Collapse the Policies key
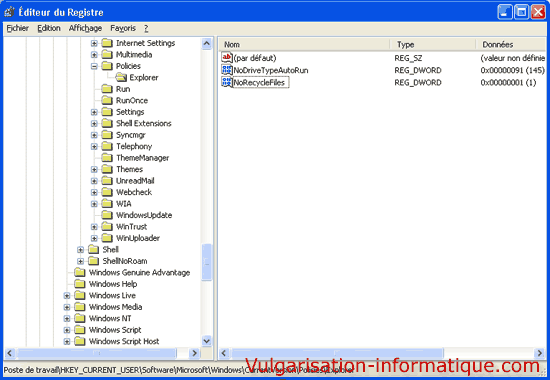 point(94,66)
